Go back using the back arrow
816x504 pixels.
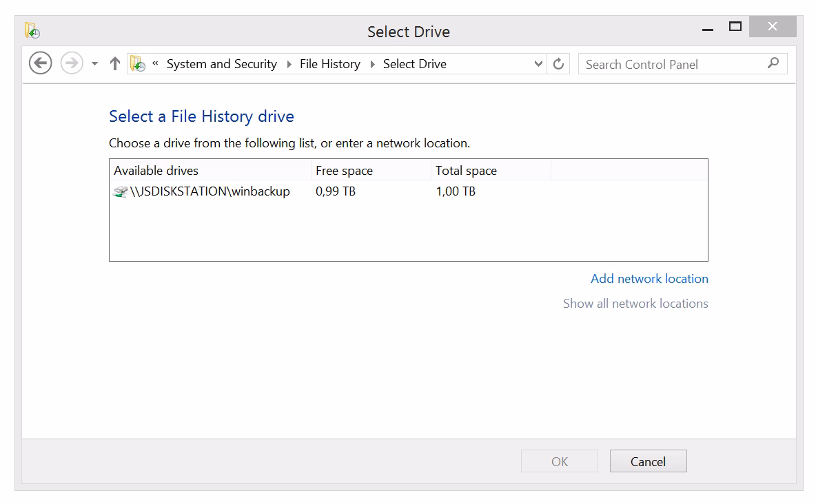(x=40, y=63)
